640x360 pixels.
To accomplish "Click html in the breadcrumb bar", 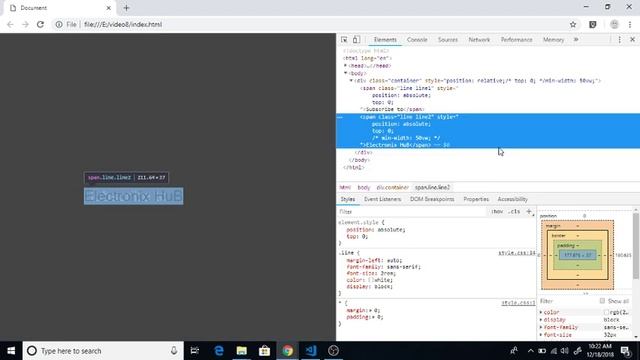I will tap(345, 187).
